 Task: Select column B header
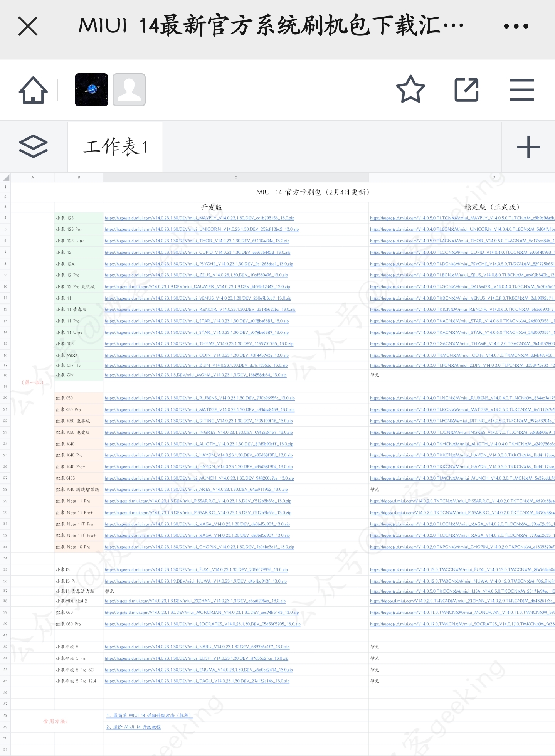tap(79, 177)
